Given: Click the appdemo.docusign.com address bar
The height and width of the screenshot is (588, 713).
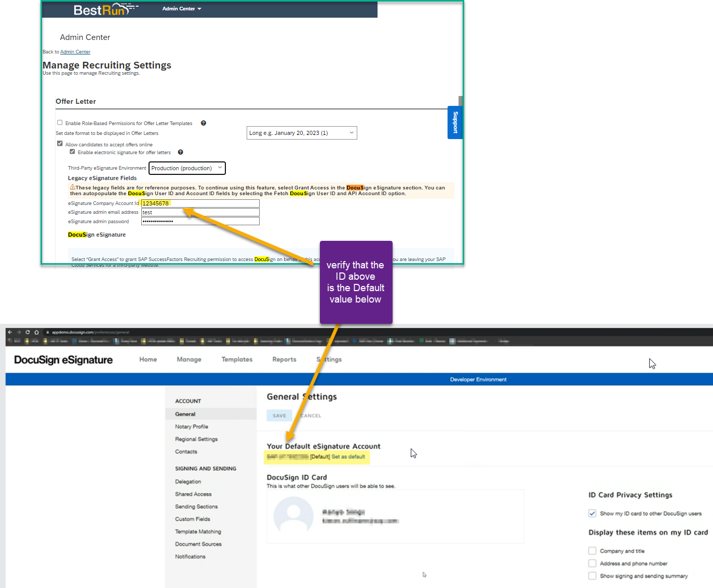Looking at the screenshot, I should [90, 332].
